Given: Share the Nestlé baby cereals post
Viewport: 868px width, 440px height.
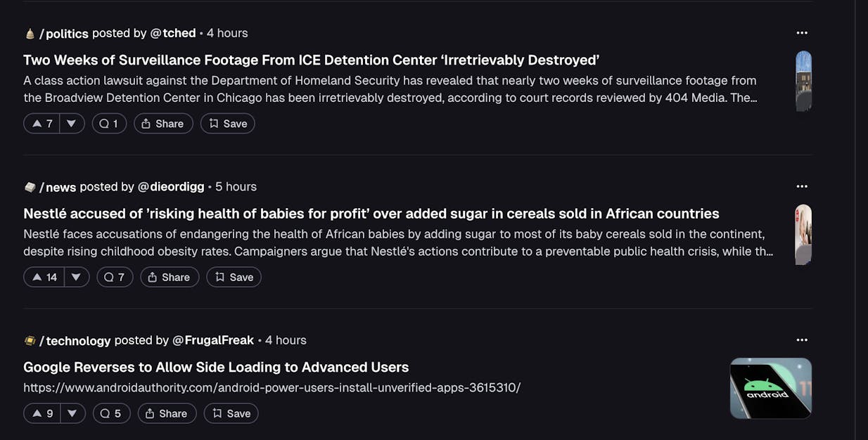Looking at the screenshot, I should (x=169, y=277).
